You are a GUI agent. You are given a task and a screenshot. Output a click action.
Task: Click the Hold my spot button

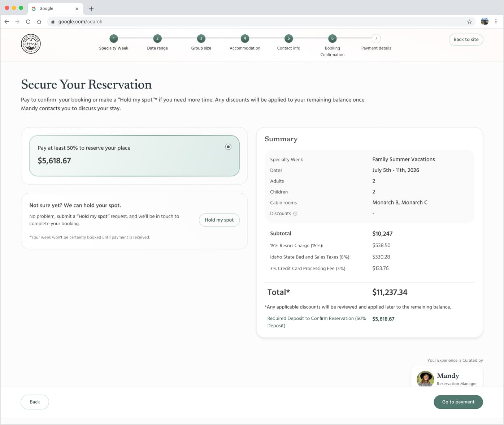pos(219,220)
